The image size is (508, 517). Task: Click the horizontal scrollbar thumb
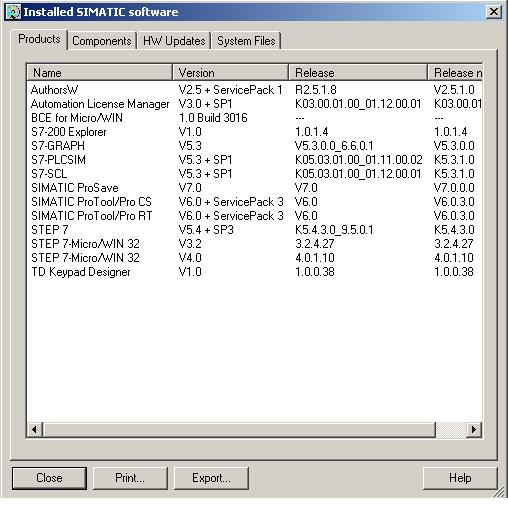[239, 429]
